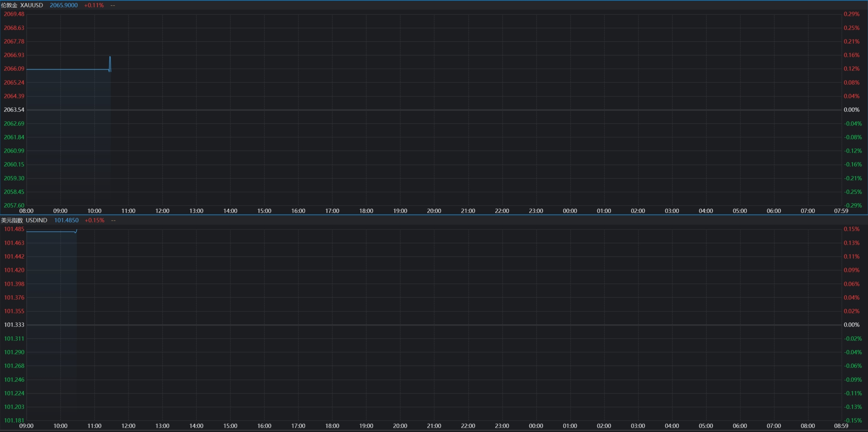This screenshot has height=432, width=868.
Task: Click the -0.06% percentage axis label
Action: (x=853, y=366)
